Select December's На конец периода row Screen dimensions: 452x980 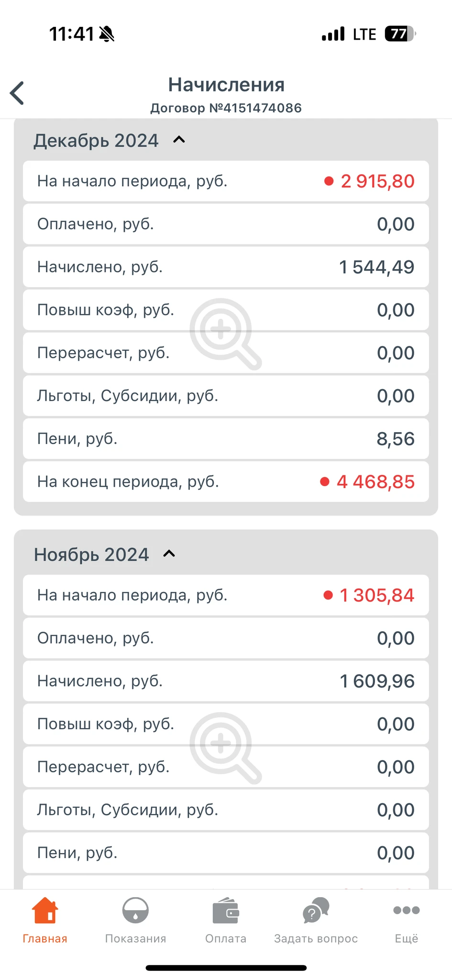pos(226,482)
